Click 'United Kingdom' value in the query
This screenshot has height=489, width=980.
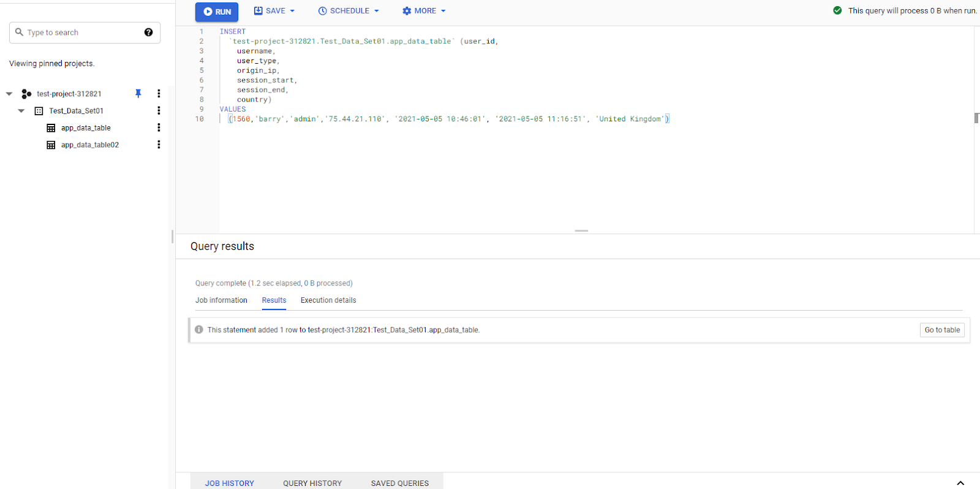click(x=630, y=119)
